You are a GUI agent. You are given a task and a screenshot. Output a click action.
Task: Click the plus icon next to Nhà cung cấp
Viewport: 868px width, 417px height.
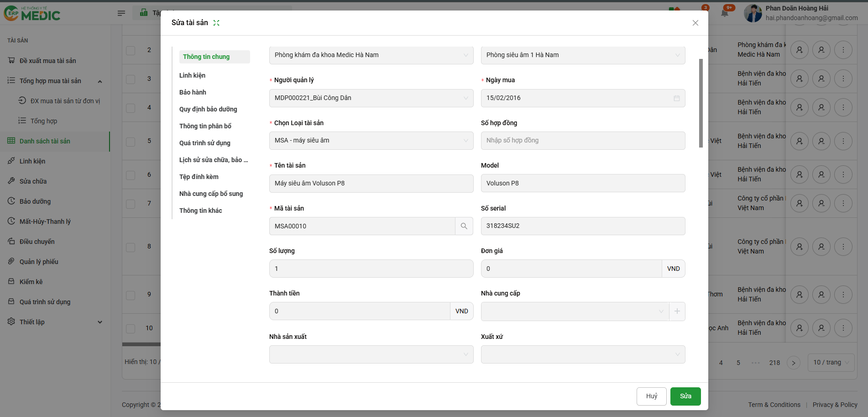(677, 311)
